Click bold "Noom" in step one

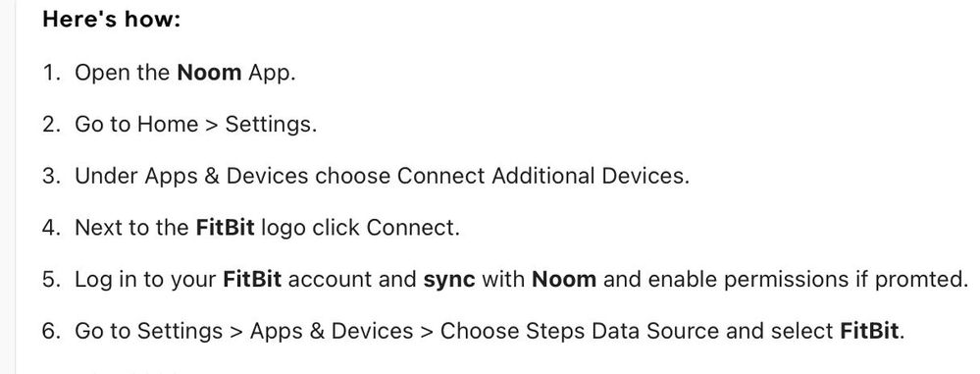click(x=209, y=73)
